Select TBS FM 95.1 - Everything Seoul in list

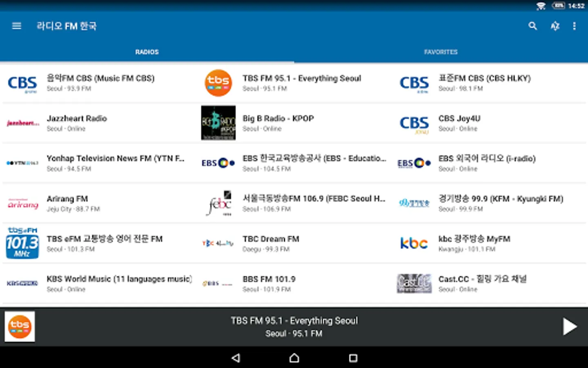(x=302, y=78)
